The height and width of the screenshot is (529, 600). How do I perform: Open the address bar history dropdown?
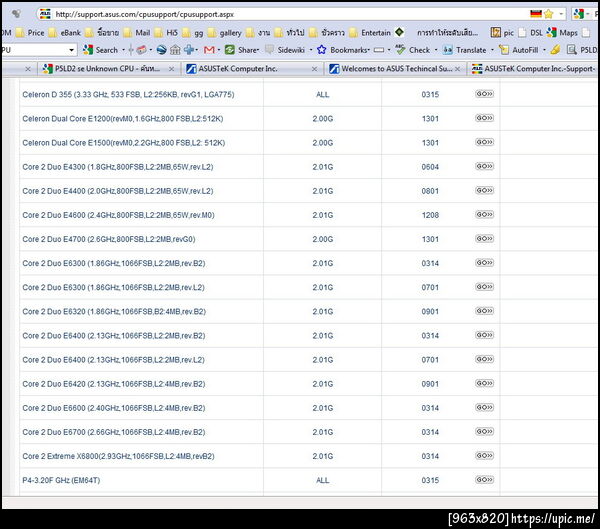click(x=561, y=14)
